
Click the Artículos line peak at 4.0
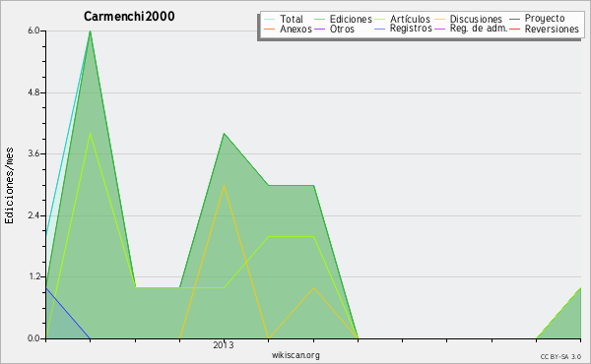click(x=90, y=134)
